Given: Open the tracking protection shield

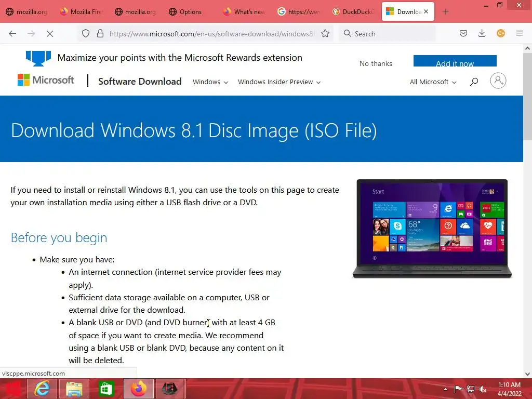Looking at the screenshot, I should point(86,34).
